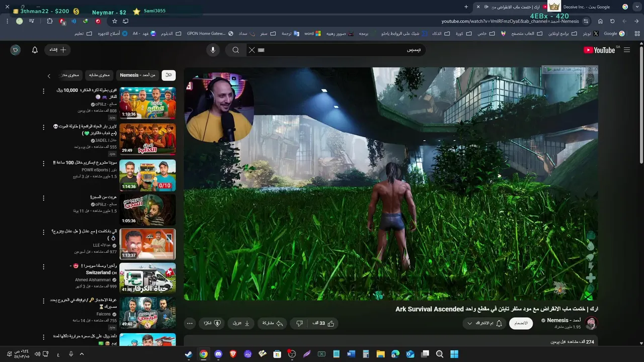The width and height of the screenshot is (644, 362).
Task: Open the 10,000 riyal tournament video thumbnail
Action: 147,103
